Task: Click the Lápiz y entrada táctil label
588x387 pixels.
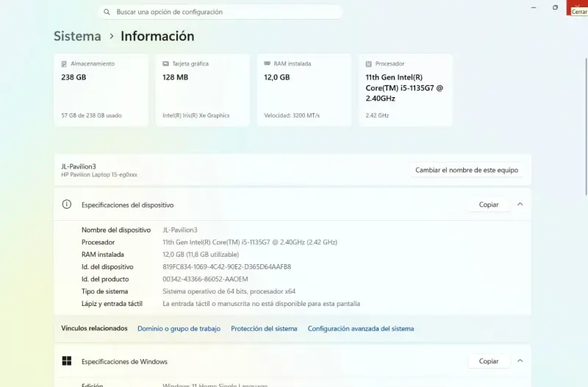Action: [112, 304]
